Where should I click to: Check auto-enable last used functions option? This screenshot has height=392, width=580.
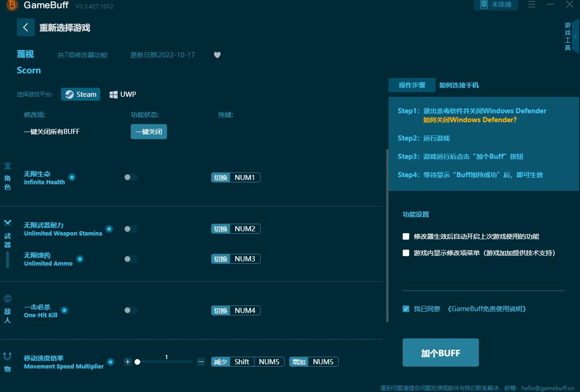click(x=406, y=236)
